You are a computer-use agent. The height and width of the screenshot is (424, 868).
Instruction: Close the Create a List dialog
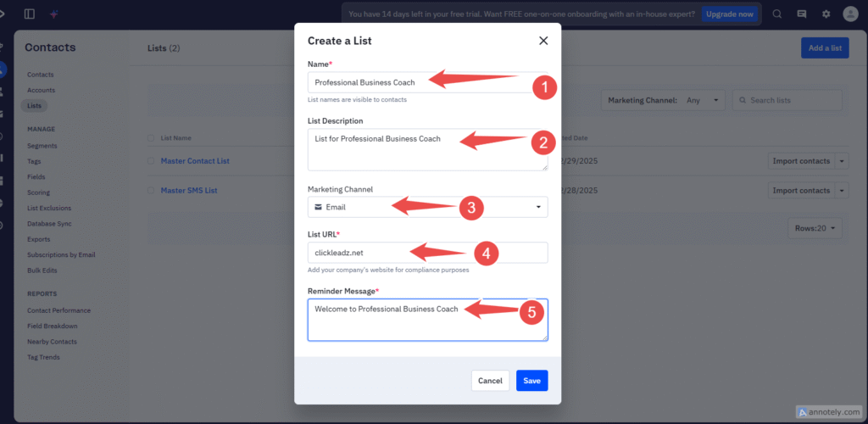pyautogui.click(x=543, y=41)
